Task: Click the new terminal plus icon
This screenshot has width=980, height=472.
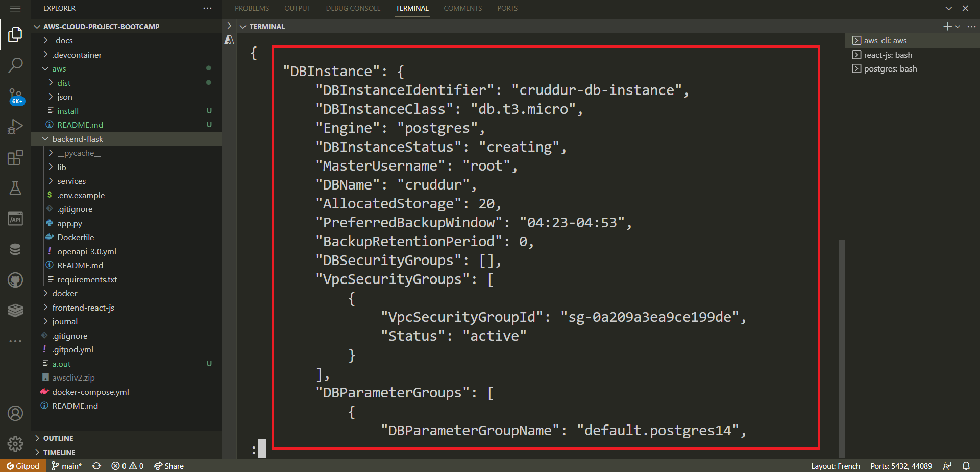Action: (x=947, y=26)
